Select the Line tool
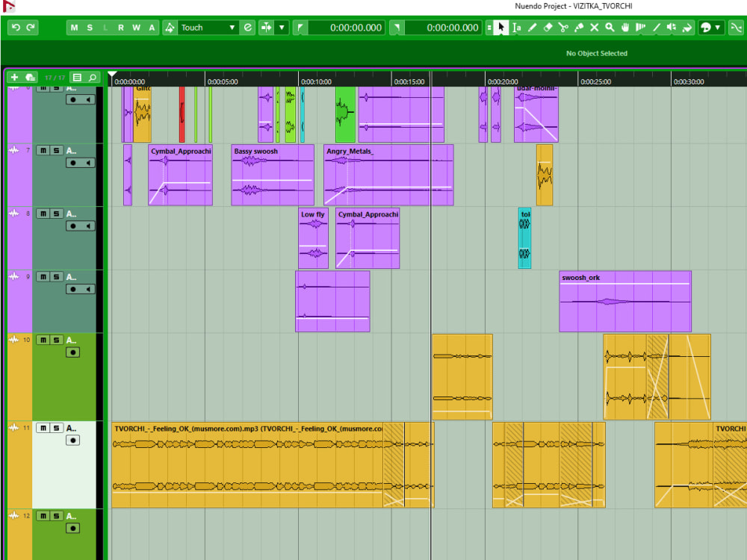747x560 pixels. coord(656,28)
